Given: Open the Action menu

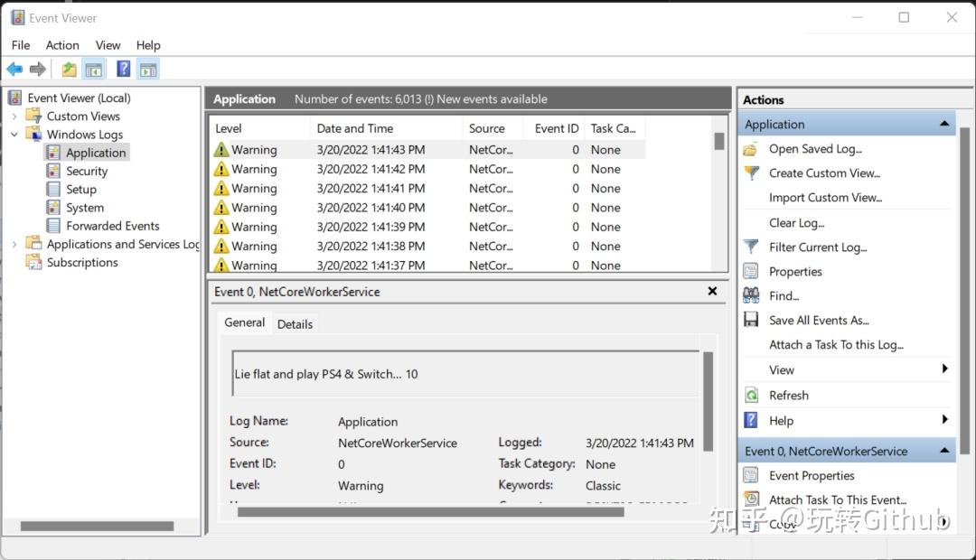Looking at the screenshot, I should click(x=61, y=44).
